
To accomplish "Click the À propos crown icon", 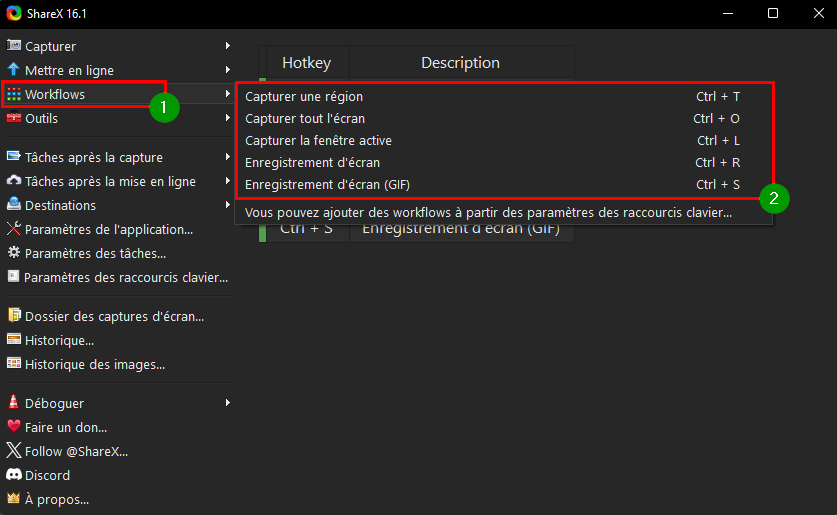I will coord(13,498).
